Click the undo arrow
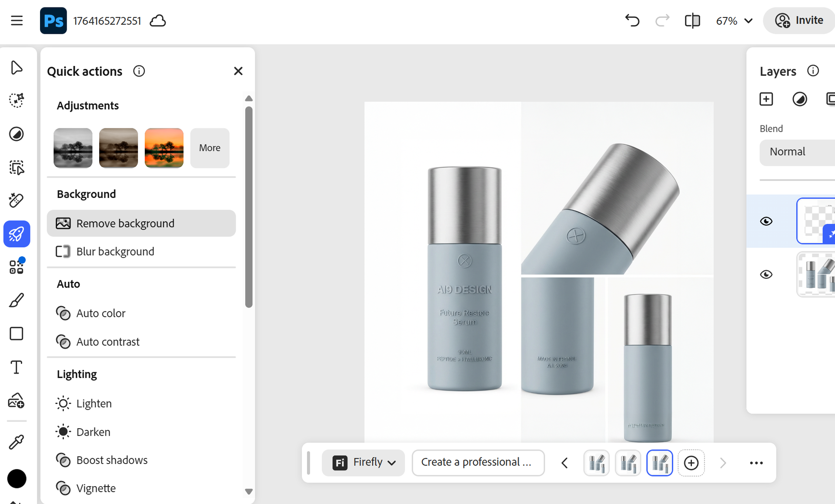The height and width of the screenshot is (504, 835). click(x=632, y=20)
